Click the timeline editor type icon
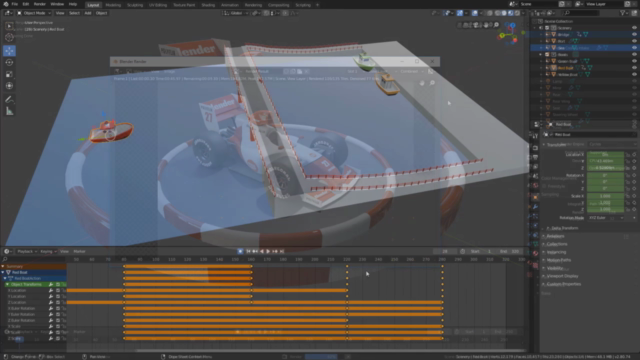Viewport: 640px width, 360px height. (7, 251)
